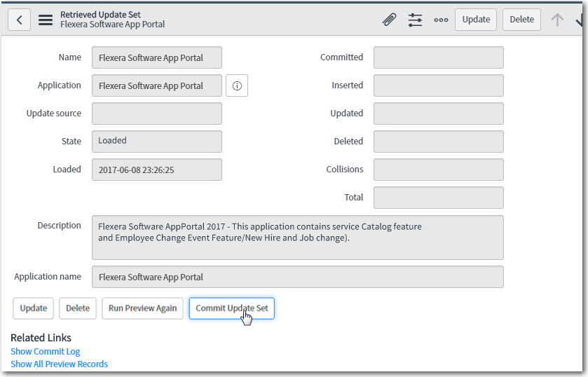Click the Update source field
Image resolution: width=588 pixels, height=377 pixels.
click(x=157, y=114)
